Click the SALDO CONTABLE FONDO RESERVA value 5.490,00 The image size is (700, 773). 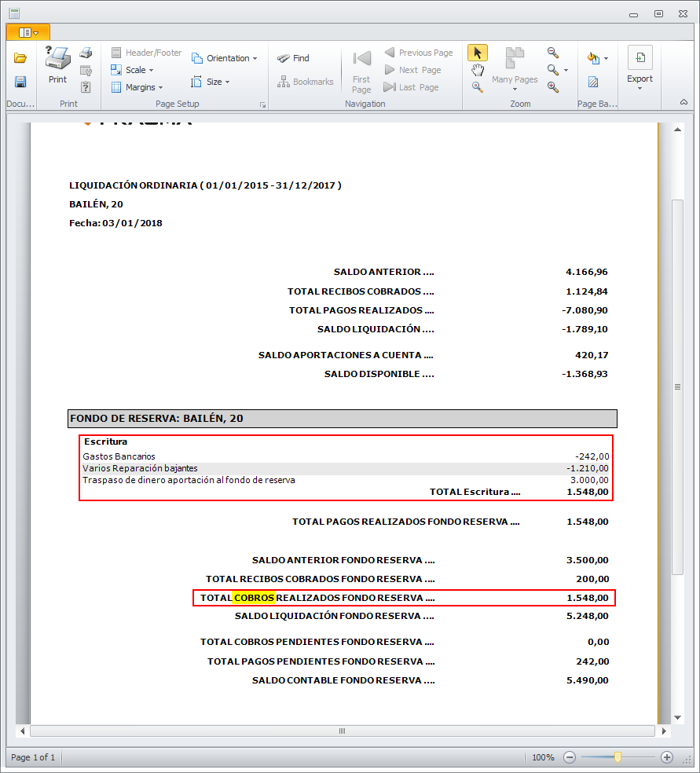tap(588, 680)
